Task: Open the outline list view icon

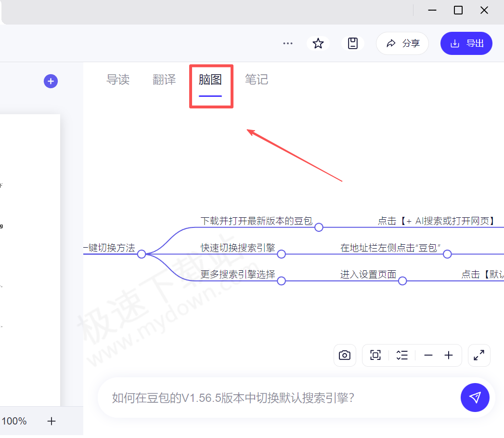Action: 402,355
